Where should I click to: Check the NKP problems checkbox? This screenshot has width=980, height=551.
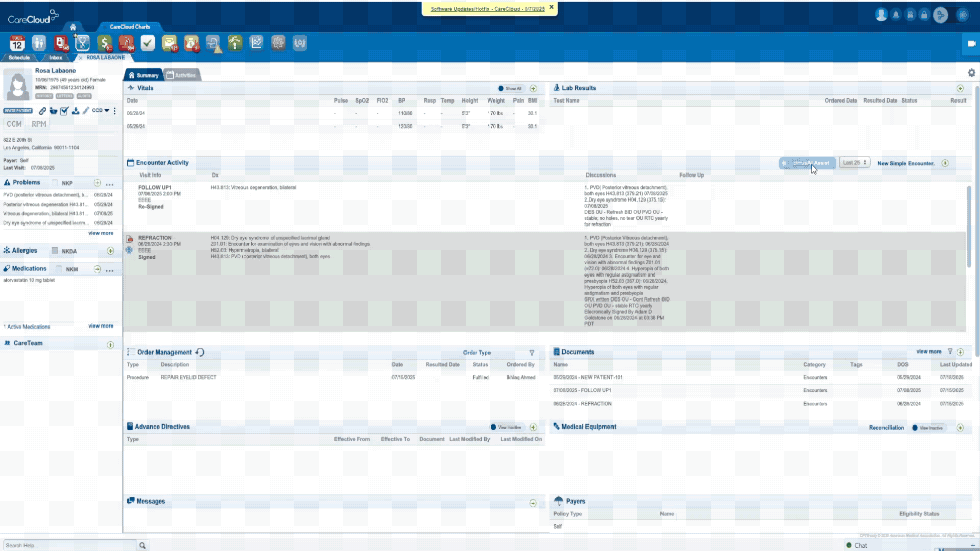tap(55, 183)
